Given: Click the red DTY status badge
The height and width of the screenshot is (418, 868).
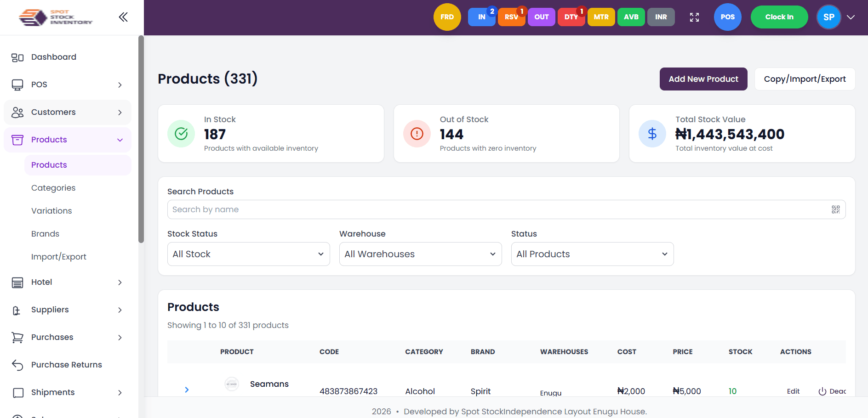Looking at the screenshot, I should tap(571, 17).
